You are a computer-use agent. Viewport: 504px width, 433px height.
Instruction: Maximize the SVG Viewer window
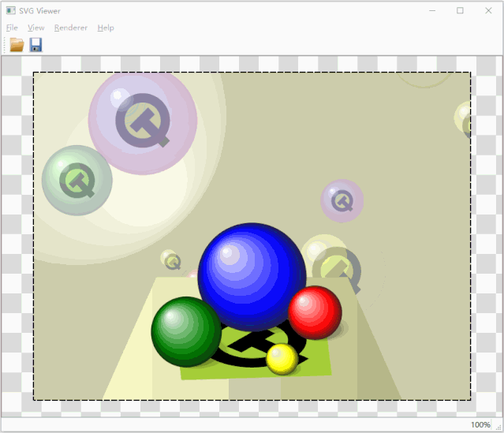[460, 10]
